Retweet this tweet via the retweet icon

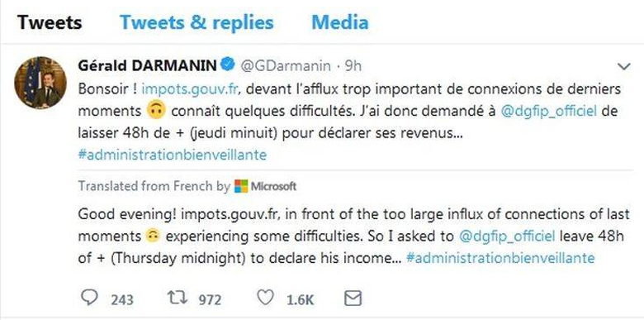(x=179, y=299)
